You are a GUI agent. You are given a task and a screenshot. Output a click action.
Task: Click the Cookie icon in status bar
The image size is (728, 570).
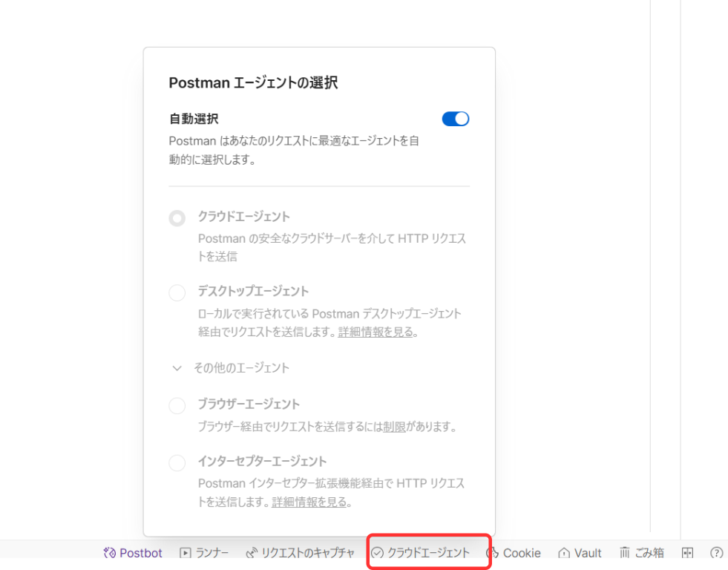pyautogui.click(x=493, y=553)
